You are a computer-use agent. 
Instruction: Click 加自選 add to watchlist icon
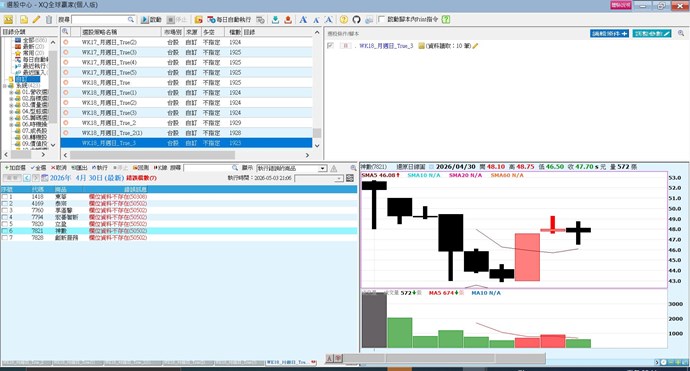point(15,168)
